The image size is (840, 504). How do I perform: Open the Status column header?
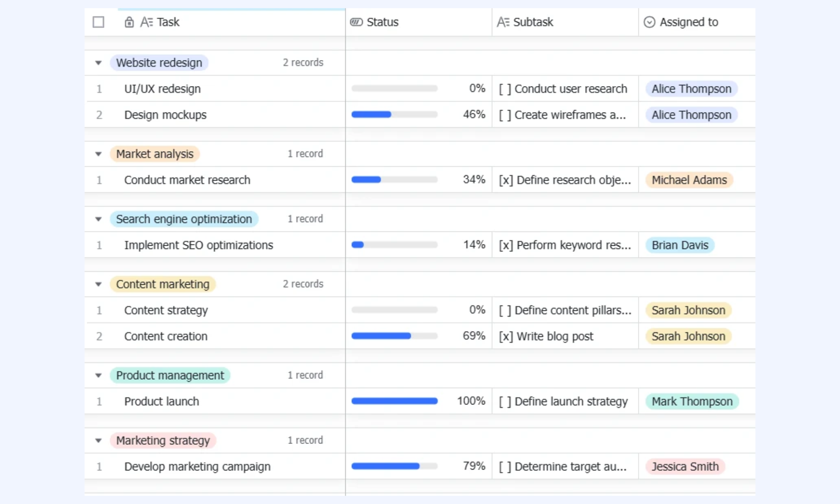(418, 22)
